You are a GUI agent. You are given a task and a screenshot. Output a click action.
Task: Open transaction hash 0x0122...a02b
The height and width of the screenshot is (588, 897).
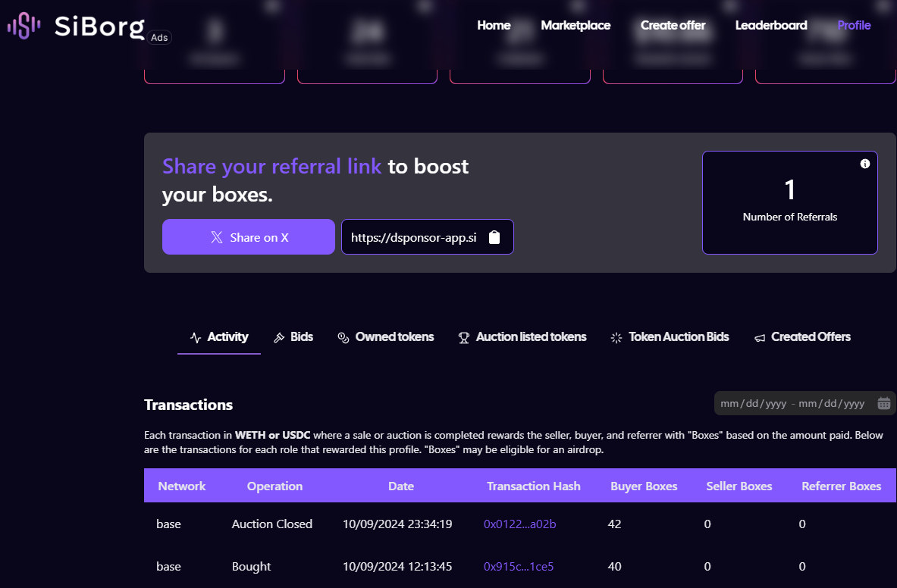pos(519,524)
